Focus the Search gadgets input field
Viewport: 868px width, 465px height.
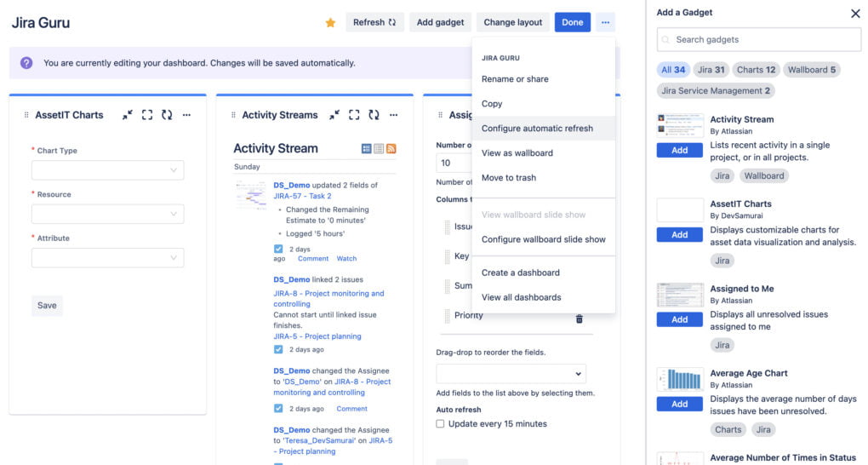pyautogui.click(x=759, y=40)
